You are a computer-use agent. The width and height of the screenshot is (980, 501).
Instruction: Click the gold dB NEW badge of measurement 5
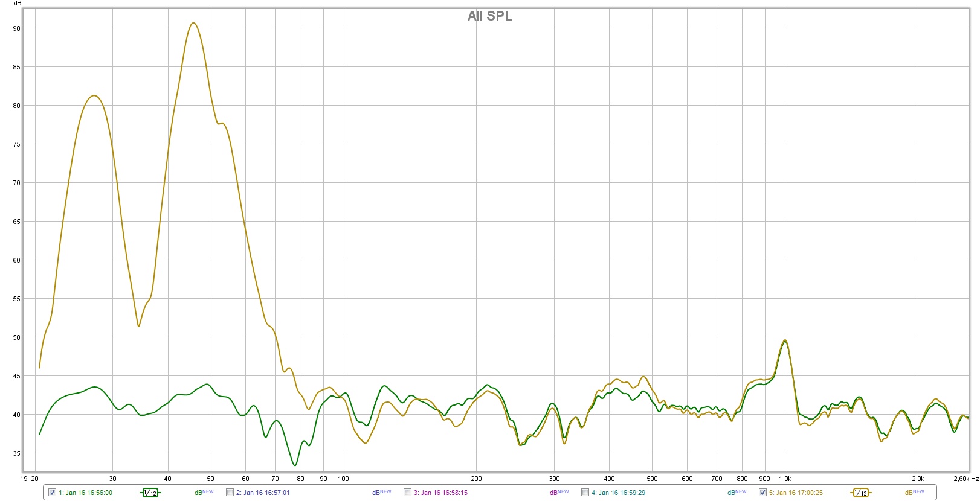pyautogui.click(x=914, y=493)
